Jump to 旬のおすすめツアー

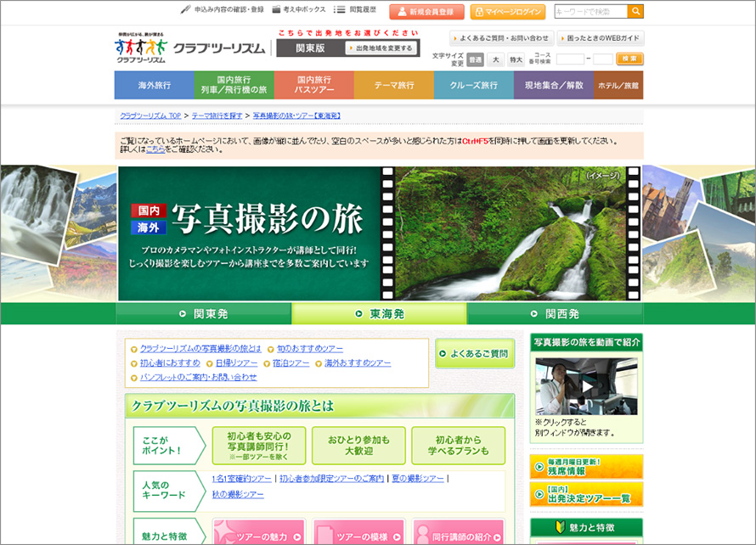tap(310, 348)
